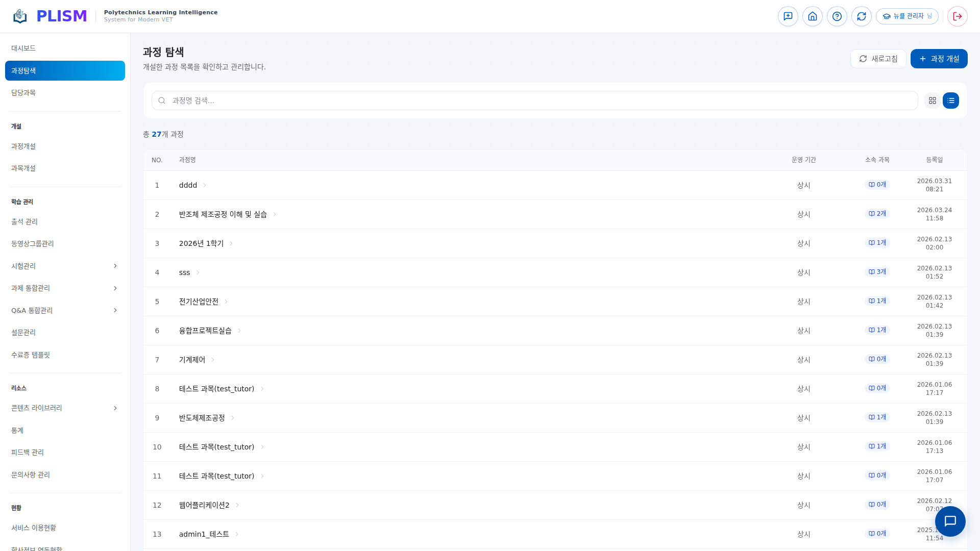Click the 과정 개설 button
The height and width of the screenshot is (551, 980).
(939, 59)
